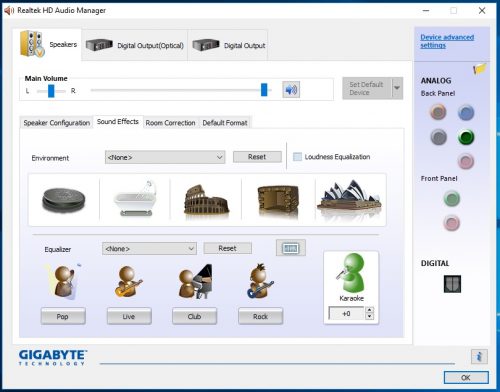Open the Environment dropdown
500x392 pixels.
click(x=165, y=157)
